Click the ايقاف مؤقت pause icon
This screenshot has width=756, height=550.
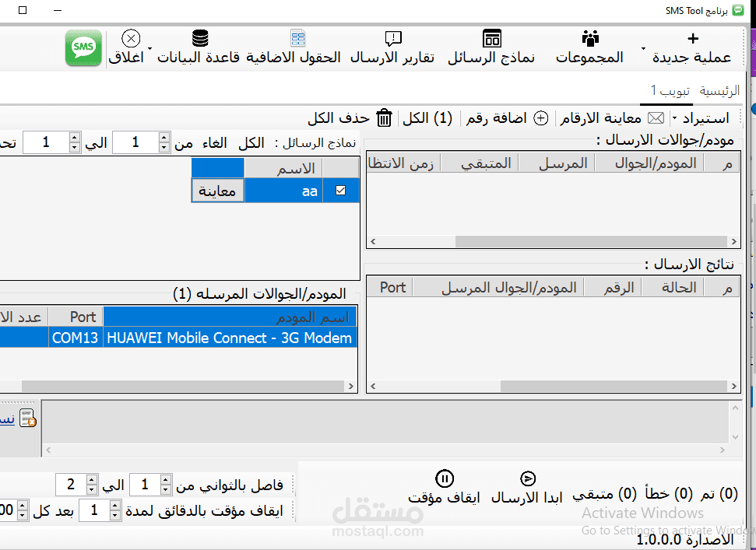click(444, 478)
